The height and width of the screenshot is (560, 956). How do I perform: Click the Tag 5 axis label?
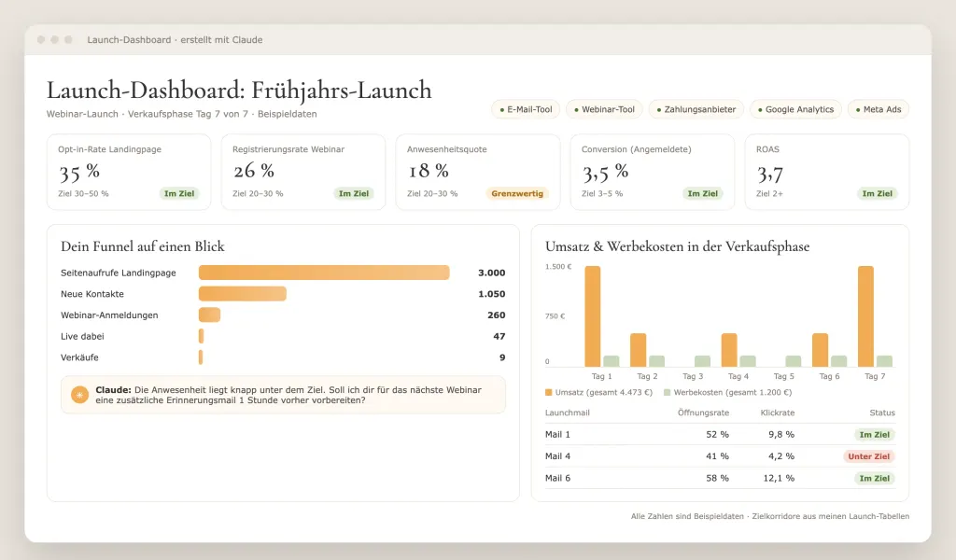(783, 376)
